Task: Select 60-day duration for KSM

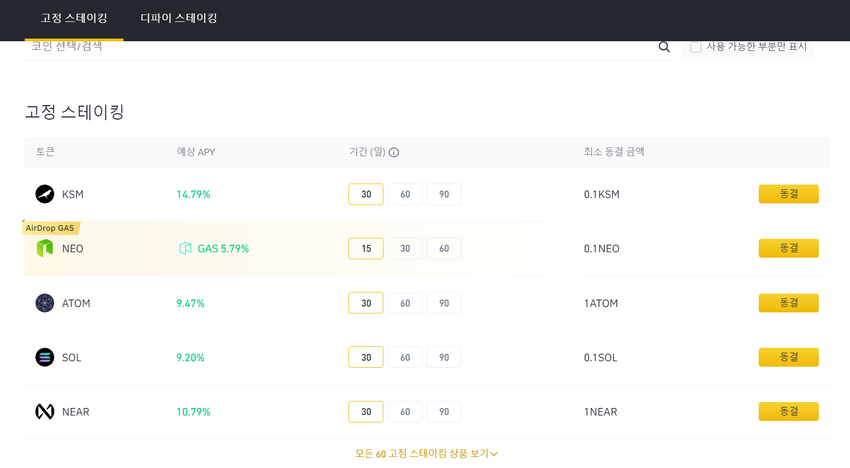Action: click(405, 194)
